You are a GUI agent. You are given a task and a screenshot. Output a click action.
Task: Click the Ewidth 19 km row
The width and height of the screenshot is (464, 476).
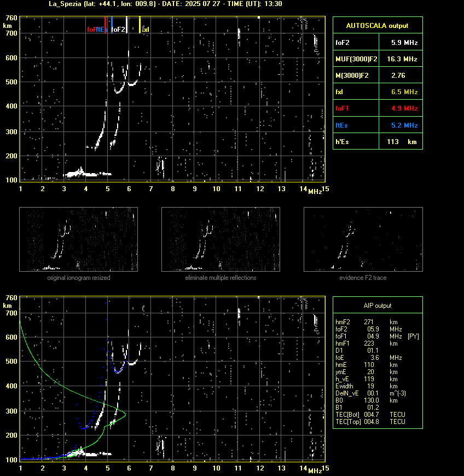point(367,386)
